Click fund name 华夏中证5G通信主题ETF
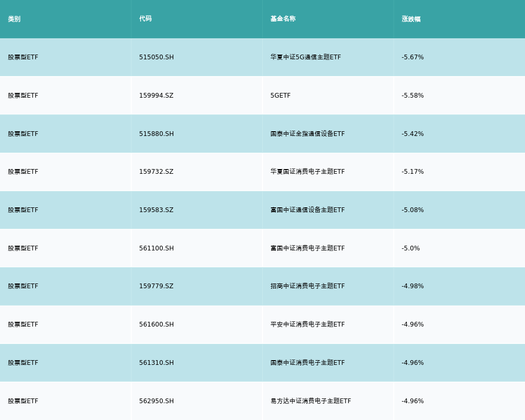 [306, 57]
